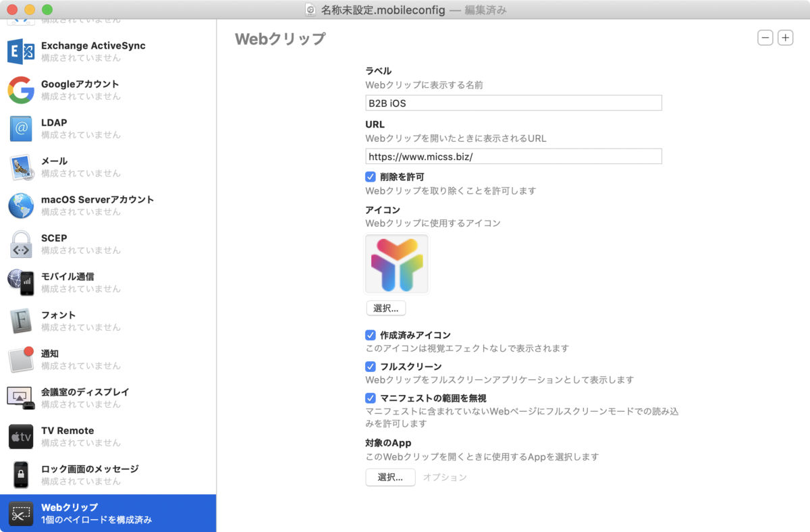Click the メール stamp icon
810x532 pixels.
[21, 167]
